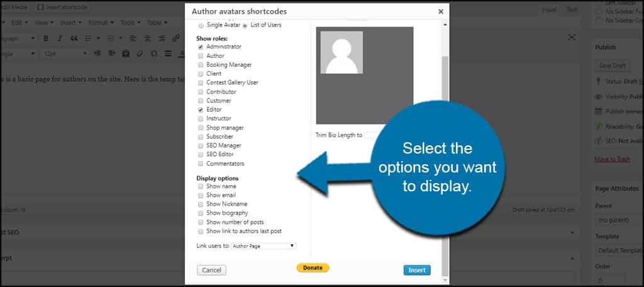Image resolution: width=644 pixels, height=287 pixels.
Task: Open the paragraph format dropdown in the toolbar
Action: coord(18,38)
